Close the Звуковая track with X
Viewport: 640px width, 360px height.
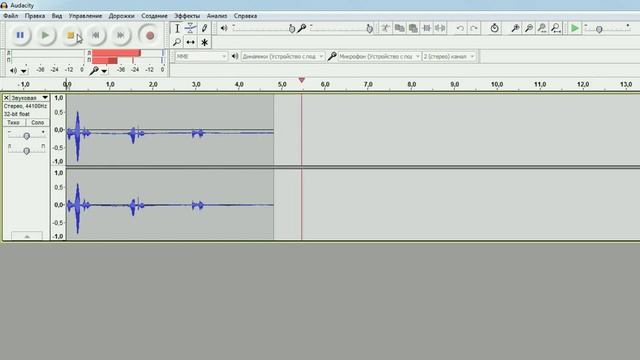6,98
